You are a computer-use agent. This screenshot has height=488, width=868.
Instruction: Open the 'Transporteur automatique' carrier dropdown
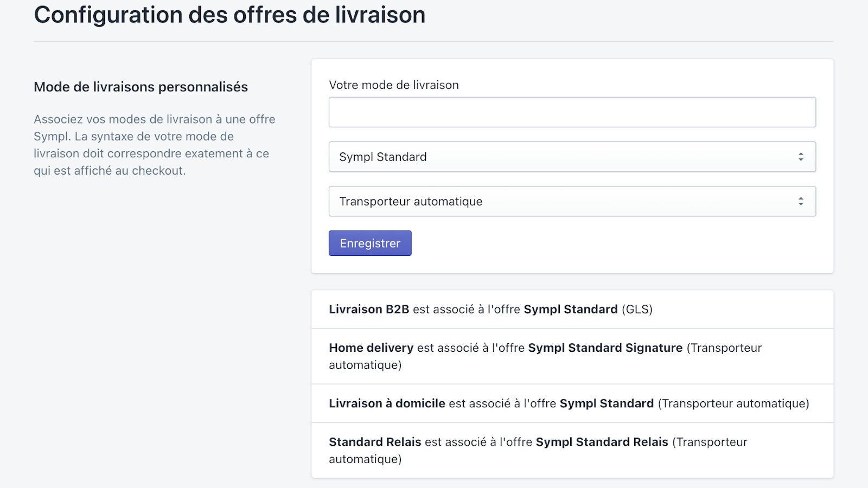click(572, 201)
